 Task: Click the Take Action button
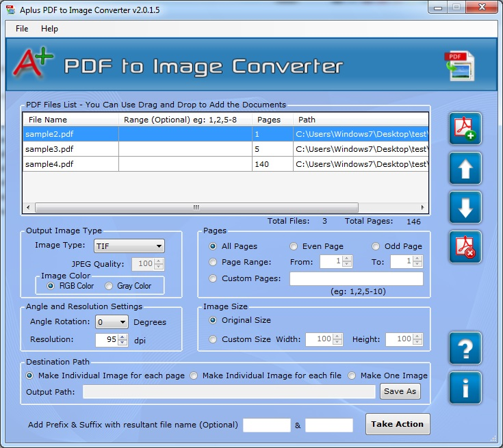coord(398,424)
